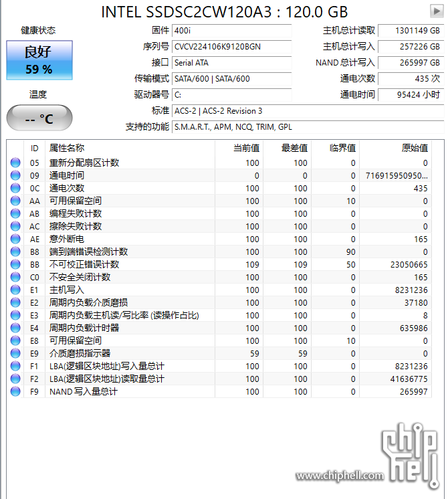448x499 pixels.
Task: Click the status orb for ID AA row
Action: tap(15, 201)
